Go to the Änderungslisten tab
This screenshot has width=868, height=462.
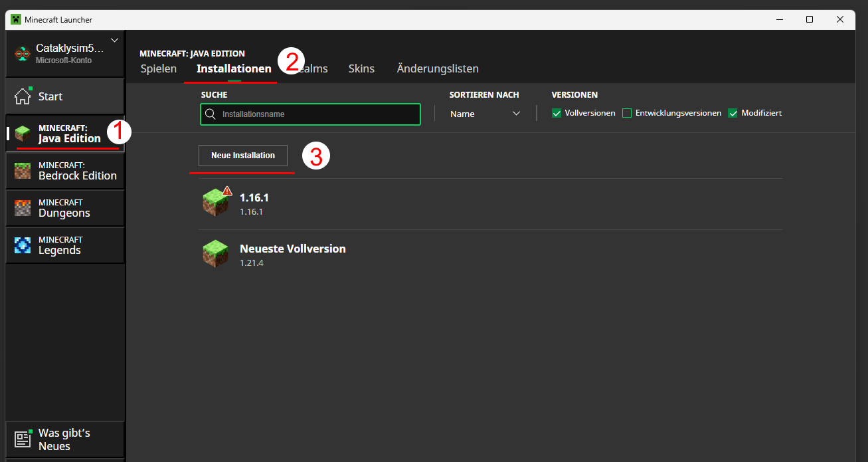438,68
